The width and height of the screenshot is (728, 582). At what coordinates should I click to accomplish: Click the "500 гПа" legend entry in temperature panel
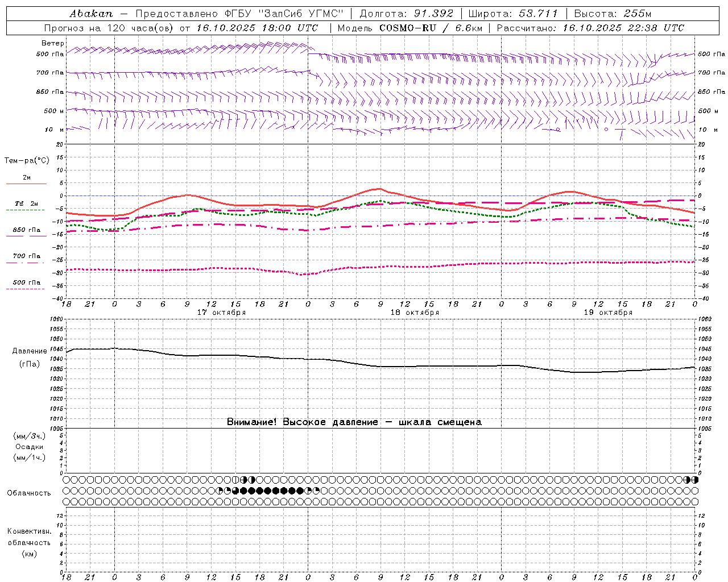26,282
